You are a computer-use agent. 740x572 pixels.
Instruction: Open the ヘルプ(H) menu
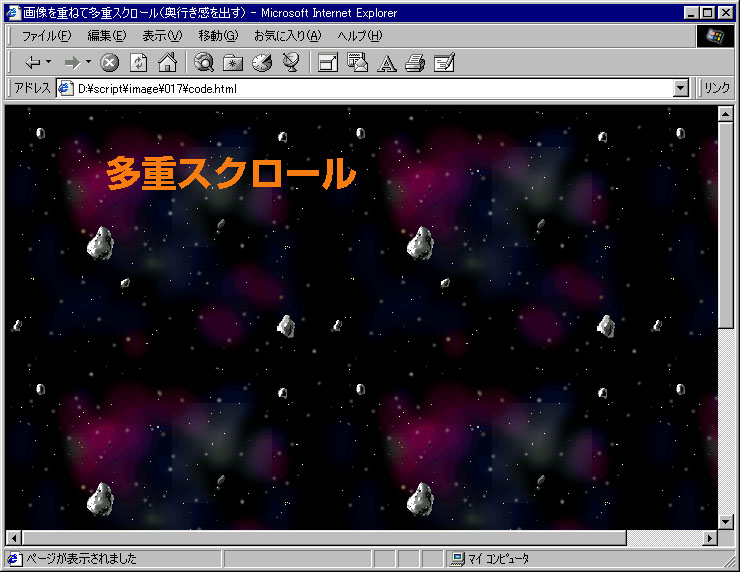click(x=360, y=36)
